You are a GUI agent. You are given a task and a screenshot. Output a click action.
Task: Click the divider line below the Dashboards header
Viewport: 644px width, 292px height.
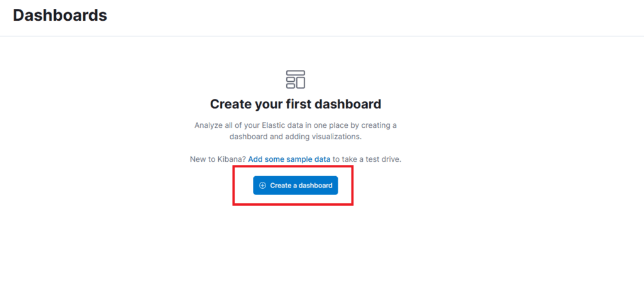click(322, 36)
